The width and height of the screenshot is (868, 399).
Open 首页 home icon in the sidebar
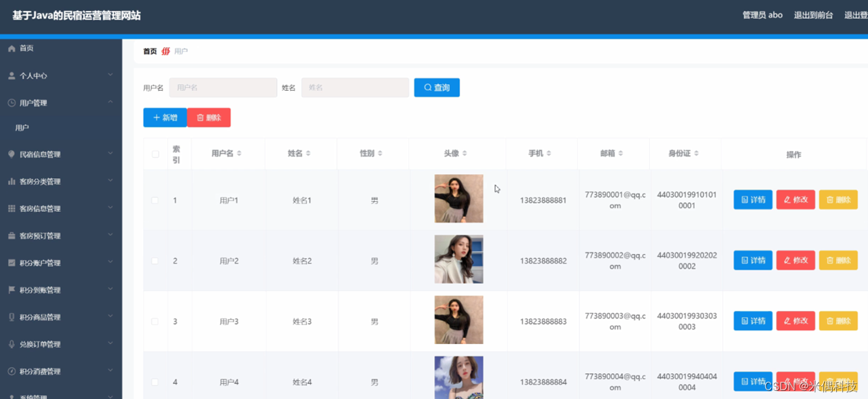pyautogui.click(x=12, y=49)
